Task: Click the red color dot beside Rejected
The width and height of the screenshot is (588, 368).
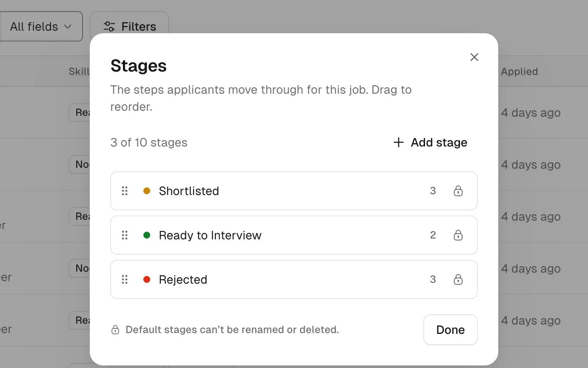Action: coord(147,279)
